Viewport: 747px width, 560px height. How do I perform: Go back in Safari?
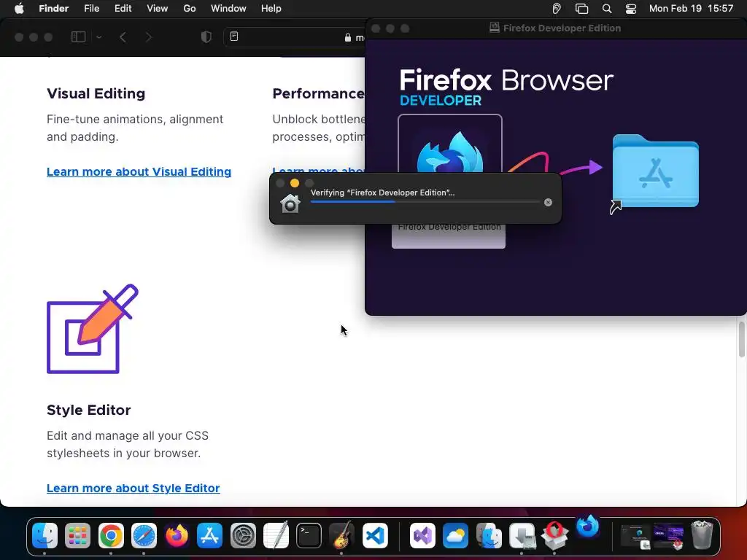point(123,37)
